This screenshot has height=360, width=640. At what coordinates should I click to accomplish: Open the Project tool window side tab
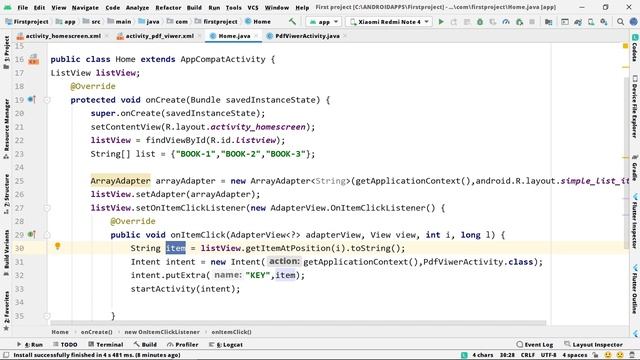pyautogui.click(x=6, y=51)
